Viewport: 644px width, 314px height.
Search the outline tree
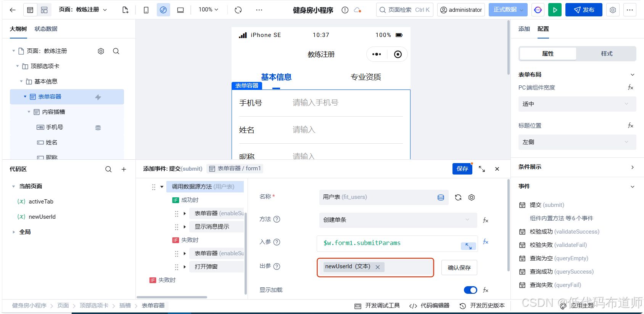(116, 51)
